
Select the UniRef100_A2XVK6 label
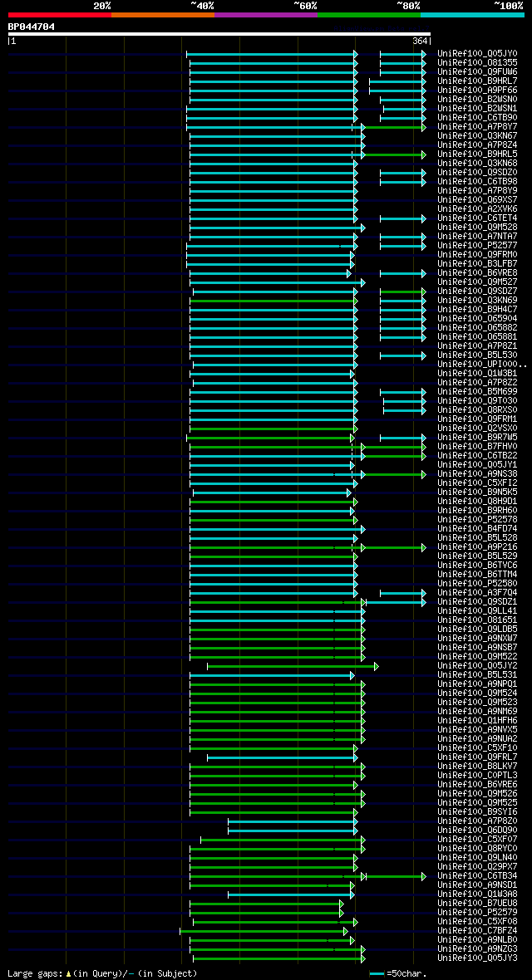click(477, 208)
